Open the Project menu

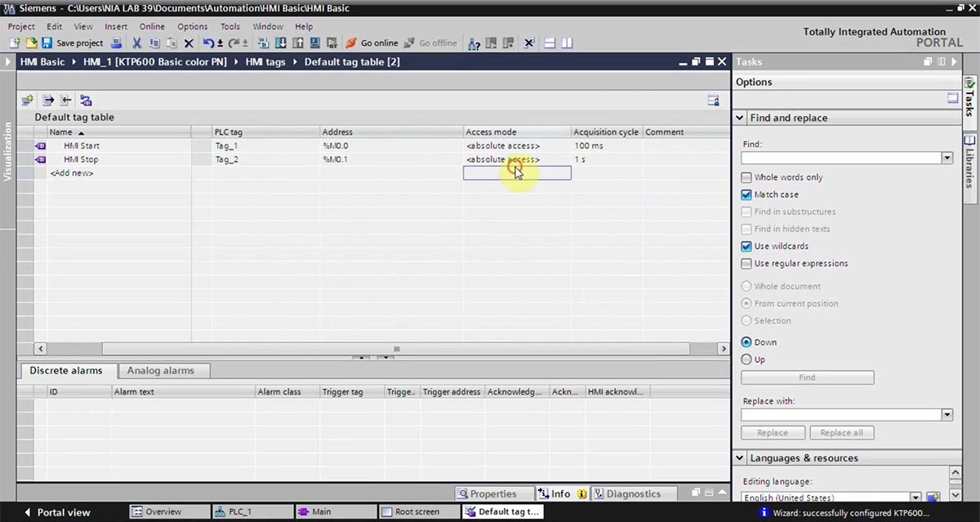point(21,26)
